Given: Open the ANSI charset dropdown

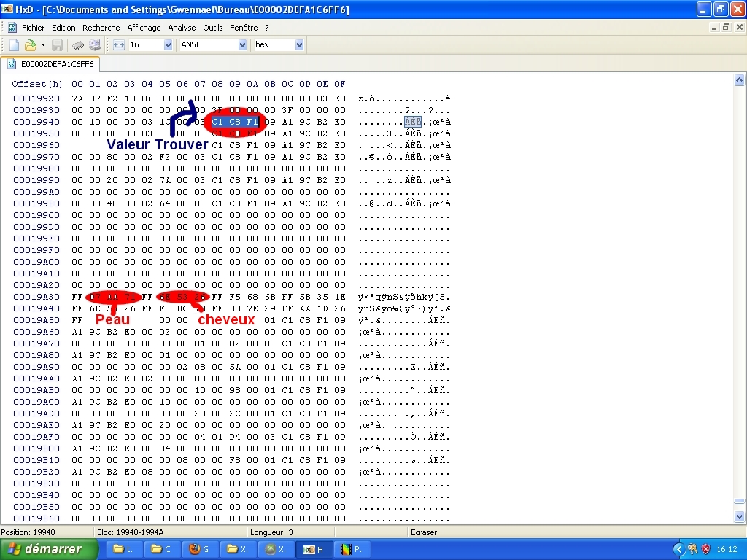Looking at the screenshot, I should [242, 45].
